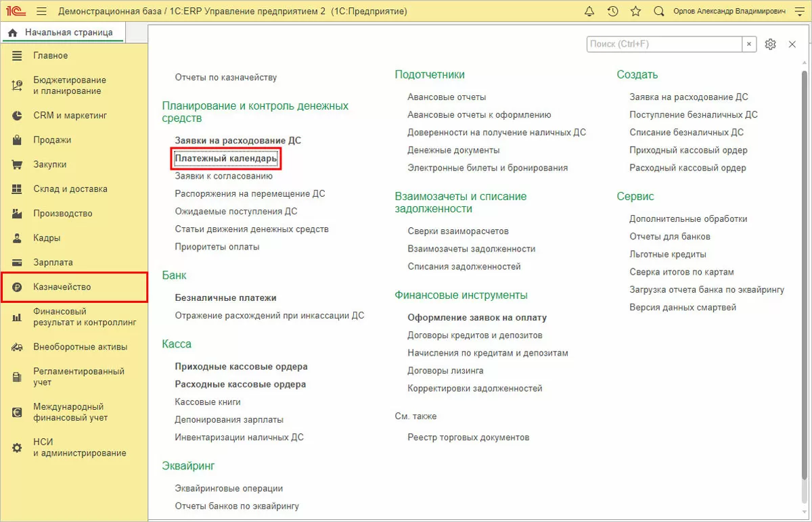Open Льготные кредиты
Screen dimensions: 812x522
pyautogui.click(x=668, y=254)
